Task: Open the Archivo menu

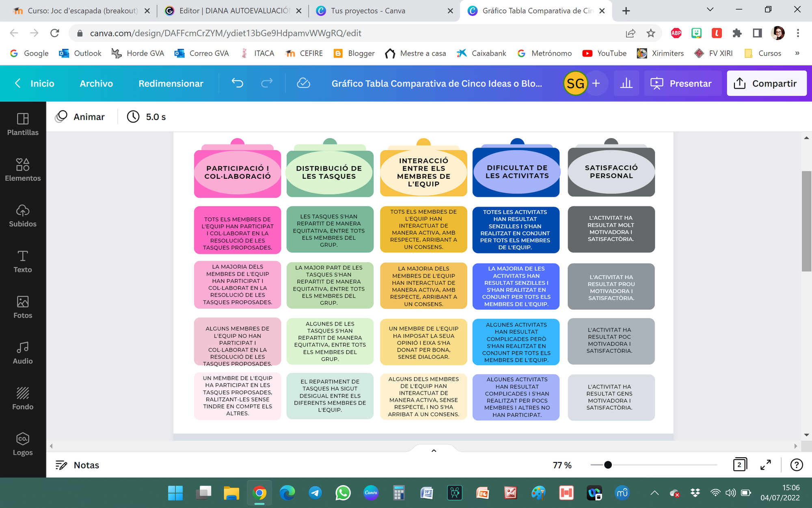Action: pyautogui.click(x=96, y=83)
